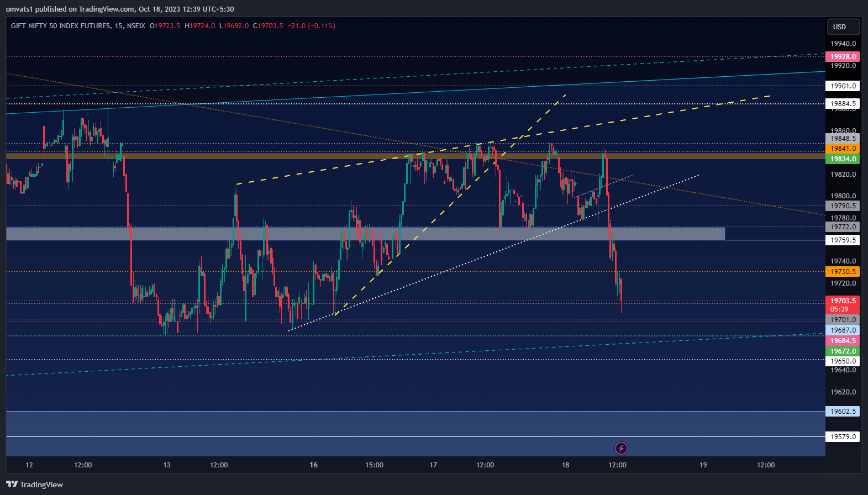Click the 19650.0 price label
Screen dimensions: 868x495
click(843, 361)
